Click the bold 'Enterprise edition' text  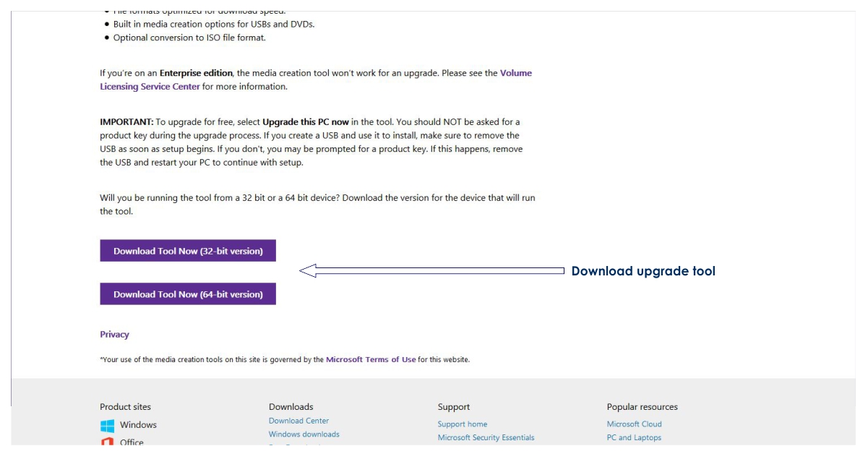click(196, 73)
